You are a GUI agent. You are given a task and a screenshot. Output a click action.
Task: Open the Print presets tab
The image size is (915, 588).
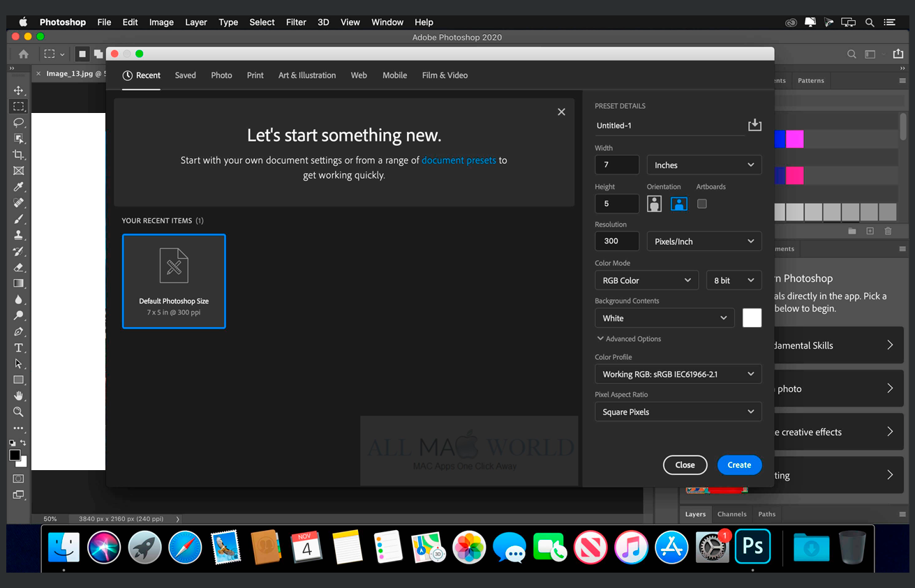pos(255,75)
